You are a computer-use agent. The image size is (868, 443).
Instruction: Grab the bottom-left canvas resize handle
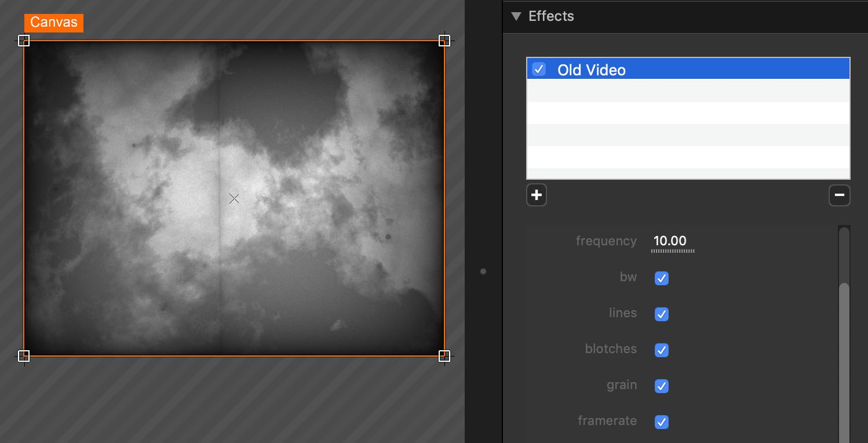(24, 355)
